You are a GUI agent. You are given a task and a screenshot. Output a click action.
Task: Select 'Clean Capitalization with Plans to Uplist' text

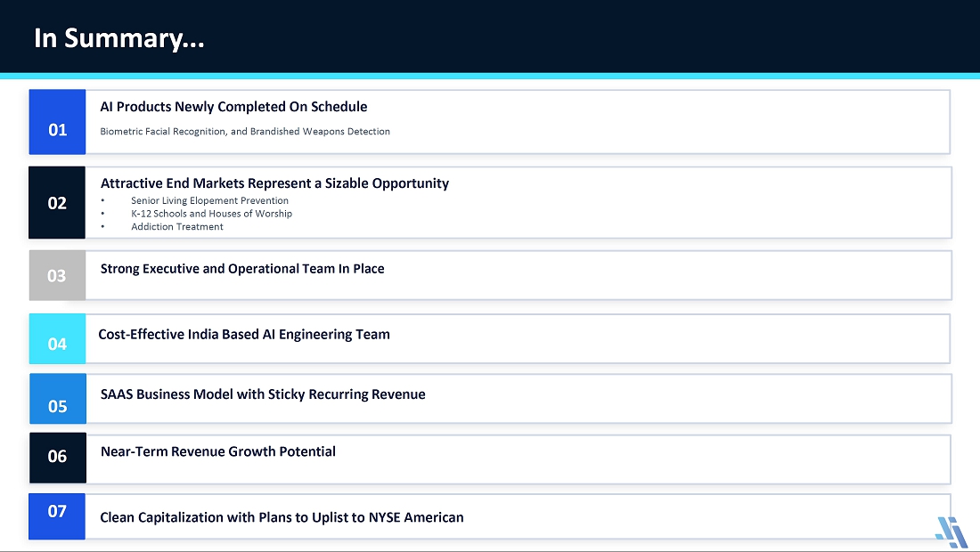coord(282,517)
